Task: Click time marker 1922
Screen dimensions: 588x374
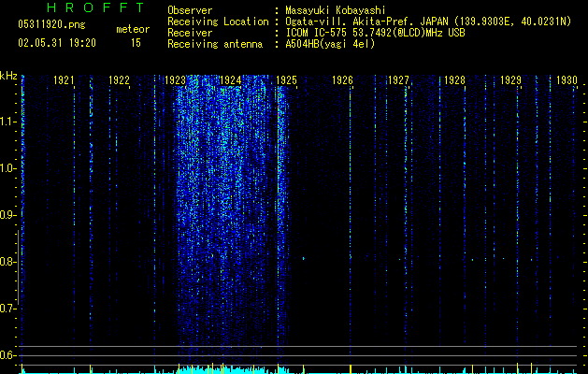Action: (120, 80)
